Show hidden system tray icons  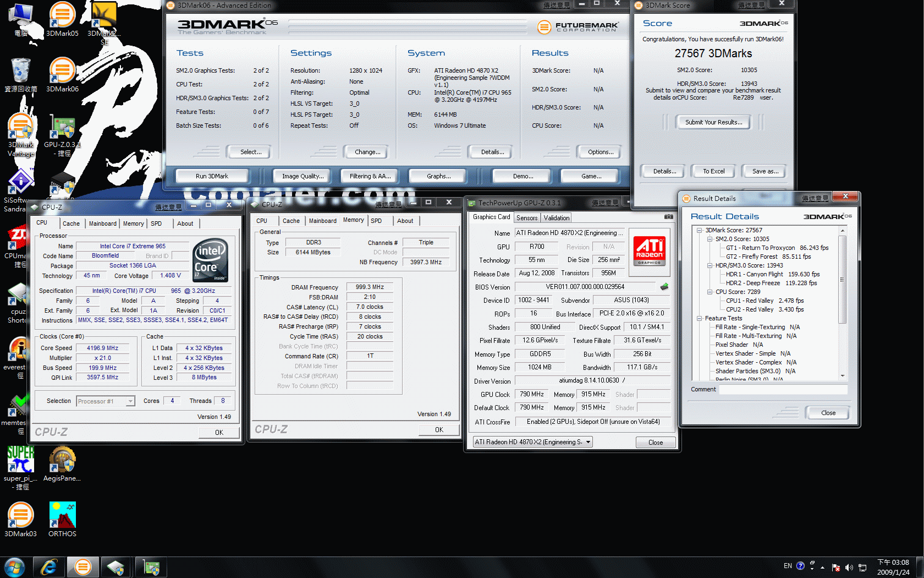point(822,567)
